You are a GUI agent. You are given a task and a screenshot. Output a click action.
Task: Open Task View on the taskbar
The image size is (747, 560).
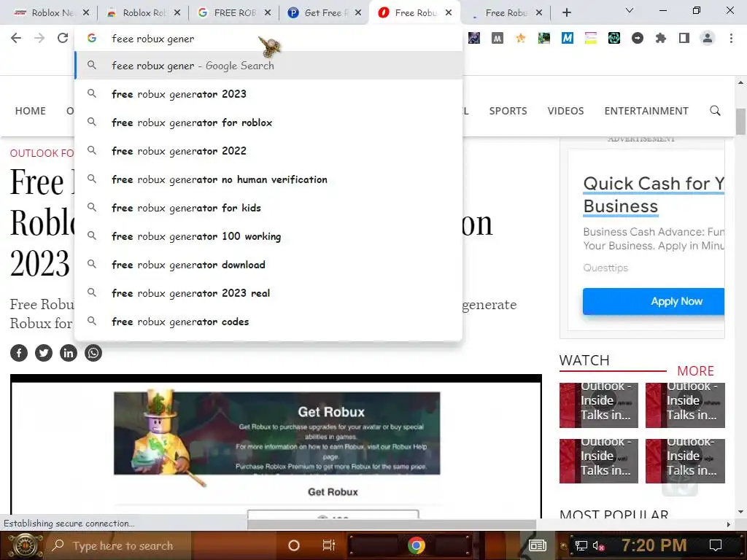pyautogui.click(x=329, y=545)
